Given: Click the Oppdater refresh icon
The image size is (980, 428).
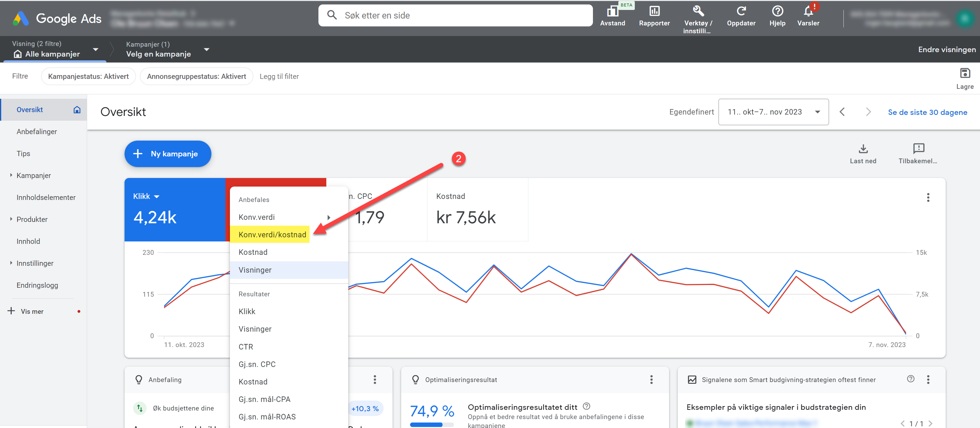Looking at the screenshot, I should [741, 11].
